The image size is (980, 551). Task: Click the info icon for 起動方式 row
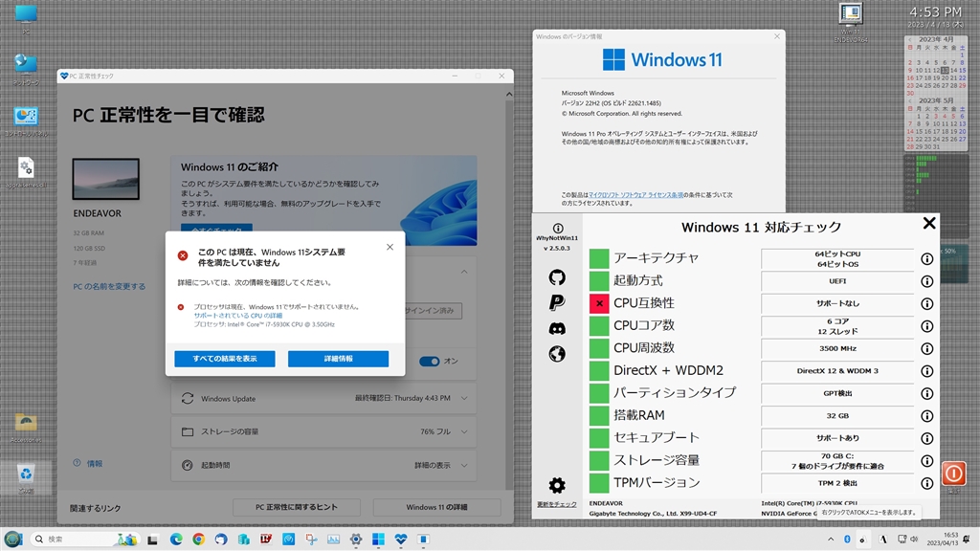(926, 281)
